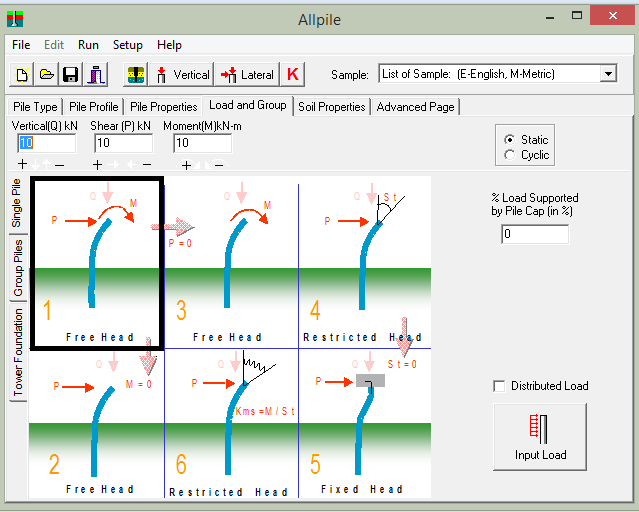Close the Allpile window
The image size is (639, 512).
pos(613,16)
